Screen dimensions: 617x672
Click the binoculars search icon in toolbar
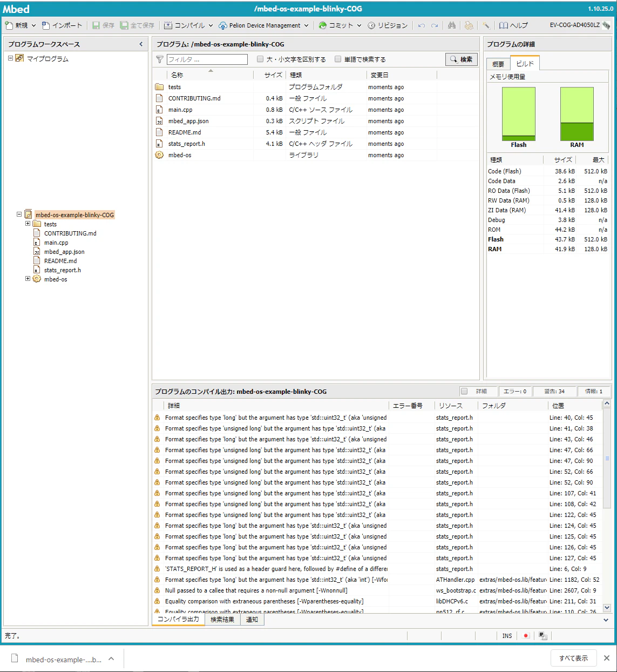coord(452,25)
